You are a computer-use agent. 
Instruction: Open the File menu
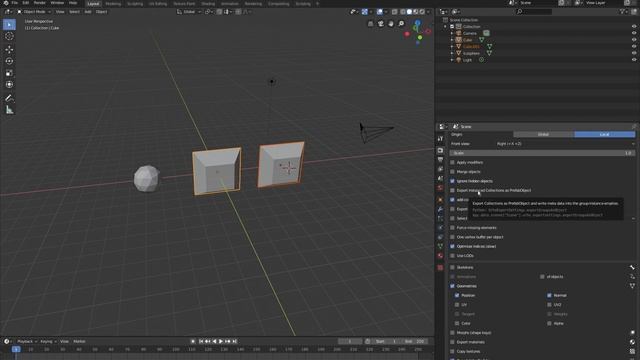pyautogui.click(x=15, y=3)
